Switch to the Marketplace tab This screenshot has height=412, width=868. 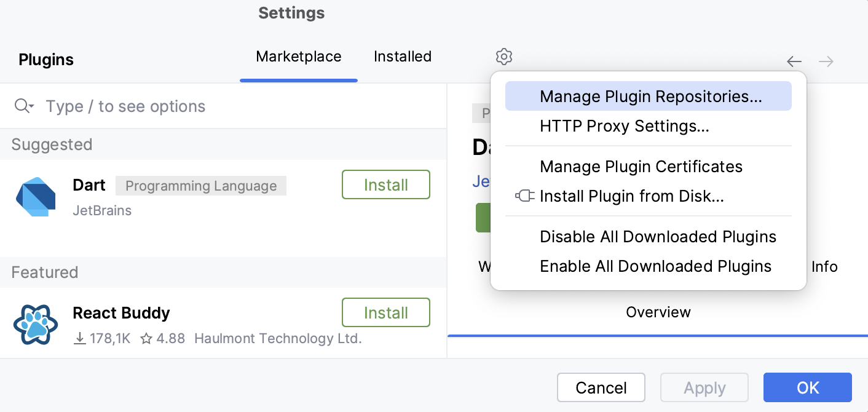298,56
